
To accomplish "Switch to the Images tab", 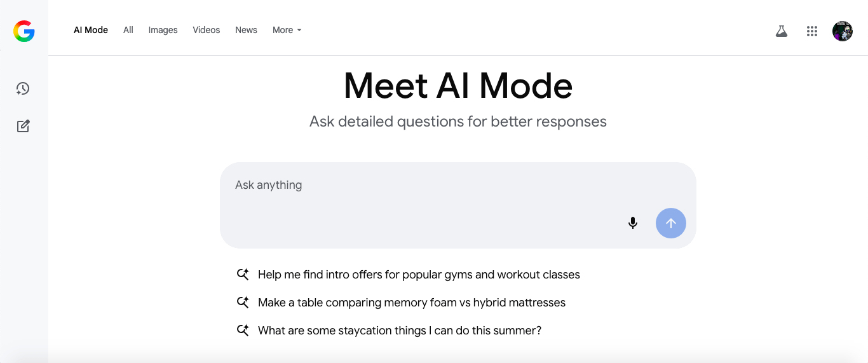I will pos(163,30).
